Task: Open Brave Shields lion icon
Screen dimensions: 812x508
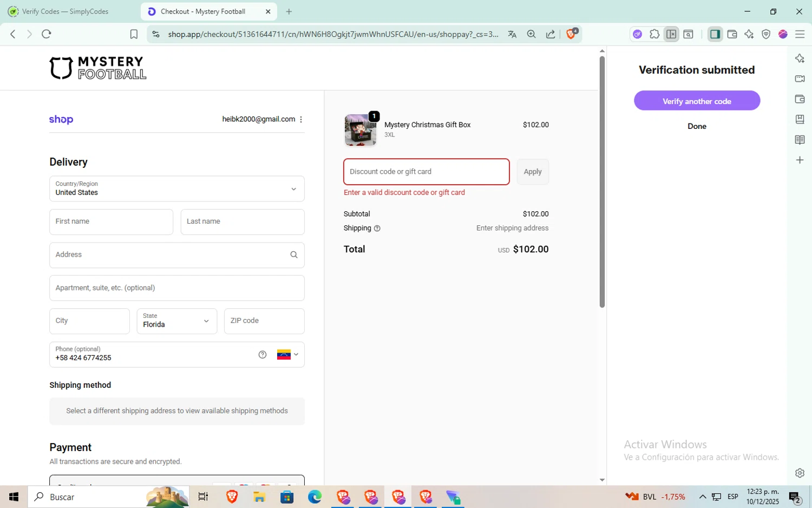Action: [572, 34]
